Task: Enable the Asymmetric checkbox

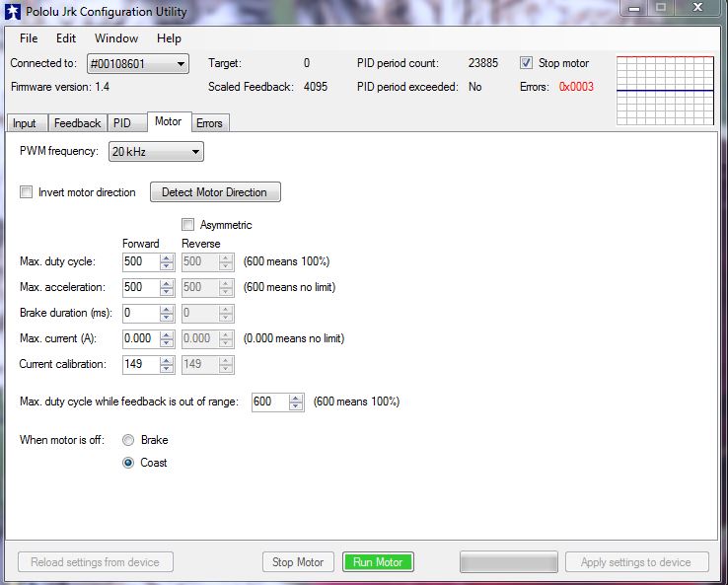Action: (x=187, y=225)
